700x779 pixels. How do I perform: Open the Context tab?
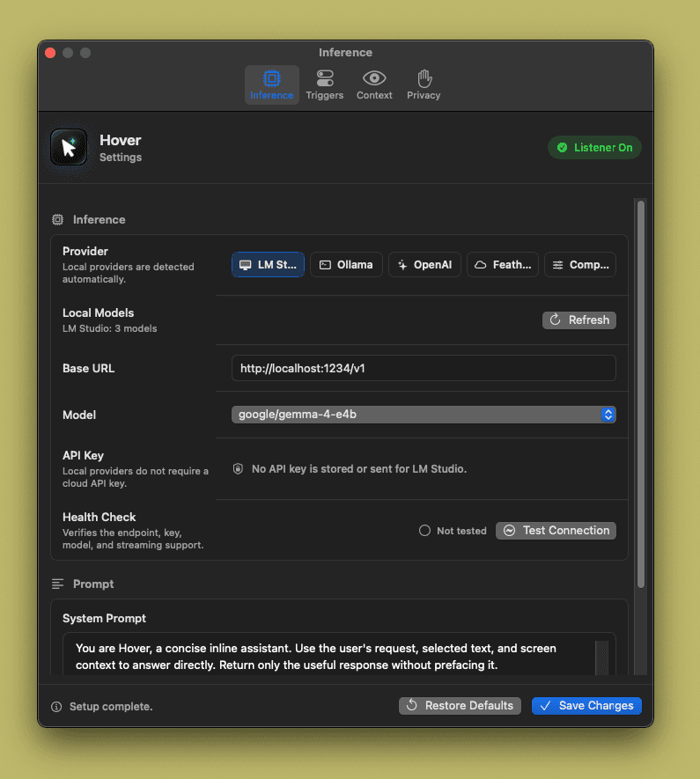[x=374, y=85]
